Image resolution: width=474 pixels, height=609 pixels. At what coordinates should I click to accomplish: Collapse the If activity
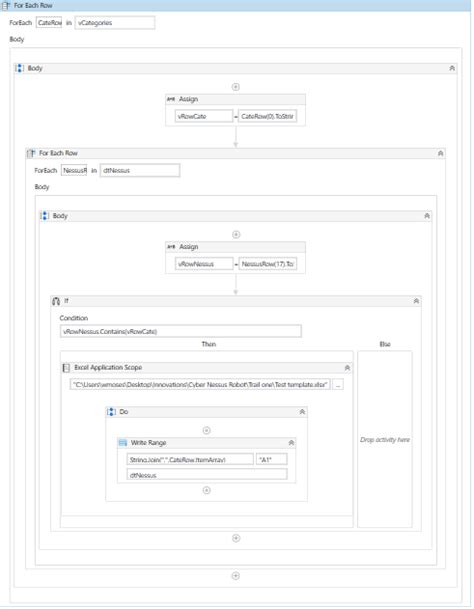[x=416, y=301]
